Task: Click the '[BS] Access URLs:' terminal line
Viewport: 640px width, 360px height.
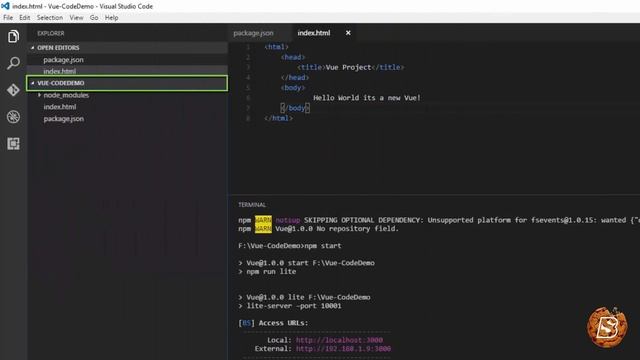Action: coord(273,323)
